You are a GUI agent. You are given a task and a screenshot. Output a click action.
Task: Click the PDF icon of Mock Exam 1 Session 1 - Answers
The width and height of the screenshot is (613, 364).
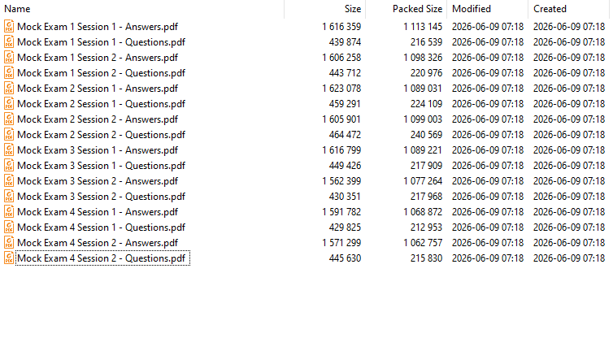point(9,27)
